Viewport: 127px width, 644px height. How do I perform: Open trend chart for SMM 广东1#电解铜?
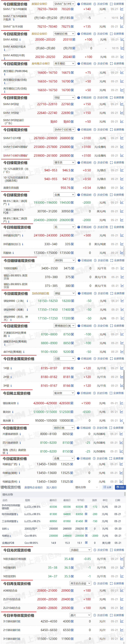pyautogui.click(x=122, y=9)
